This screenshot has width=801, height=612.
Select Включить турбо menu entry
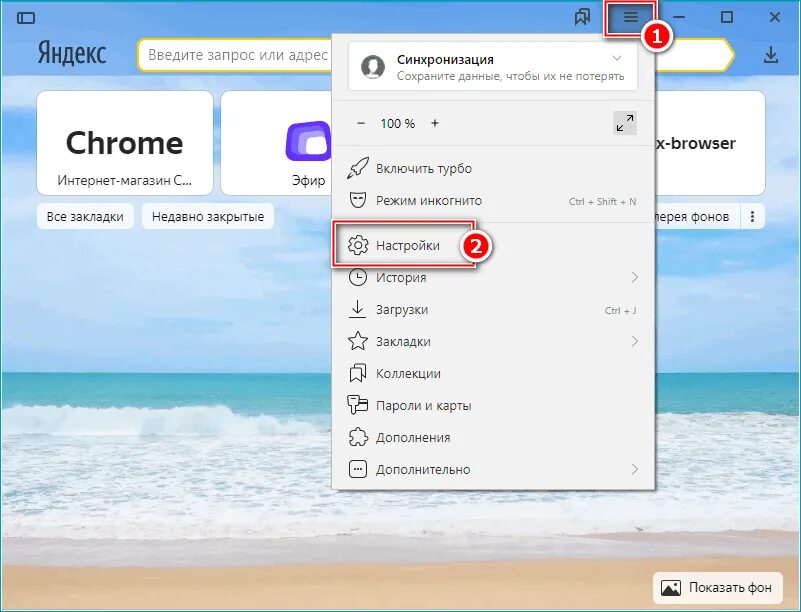(x=493, y=168)
